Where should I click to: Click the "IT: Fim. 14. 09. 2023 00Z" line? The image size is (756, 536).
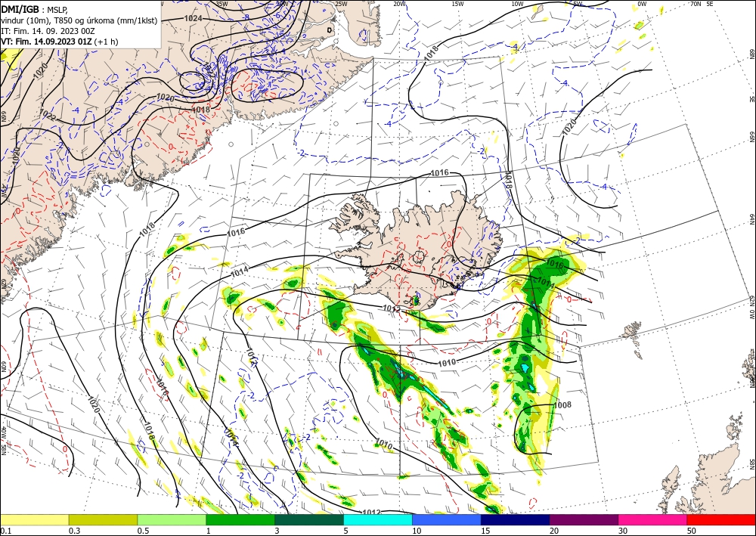pyautogui.click(x=48, y=31)
